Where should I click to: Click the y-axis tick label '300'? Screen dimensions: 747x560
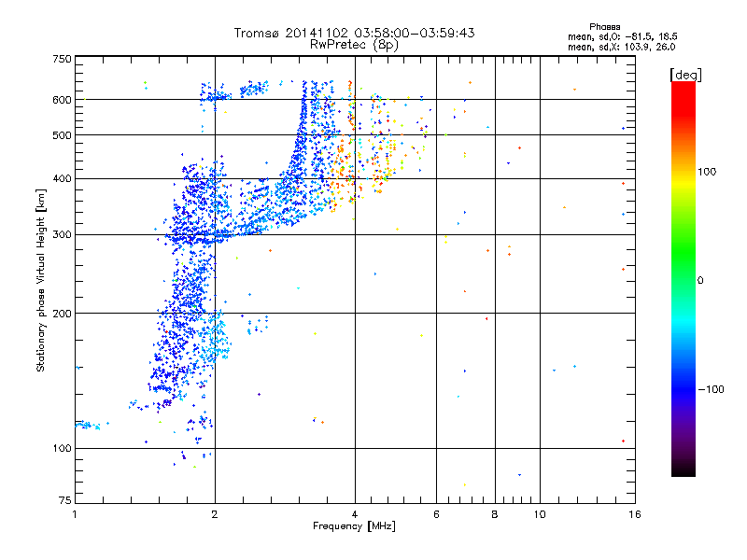[x=62, y=235]
